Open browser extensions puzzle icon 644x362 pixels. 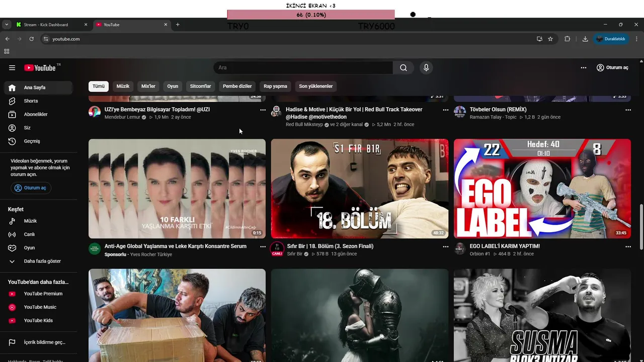(568, 39)
